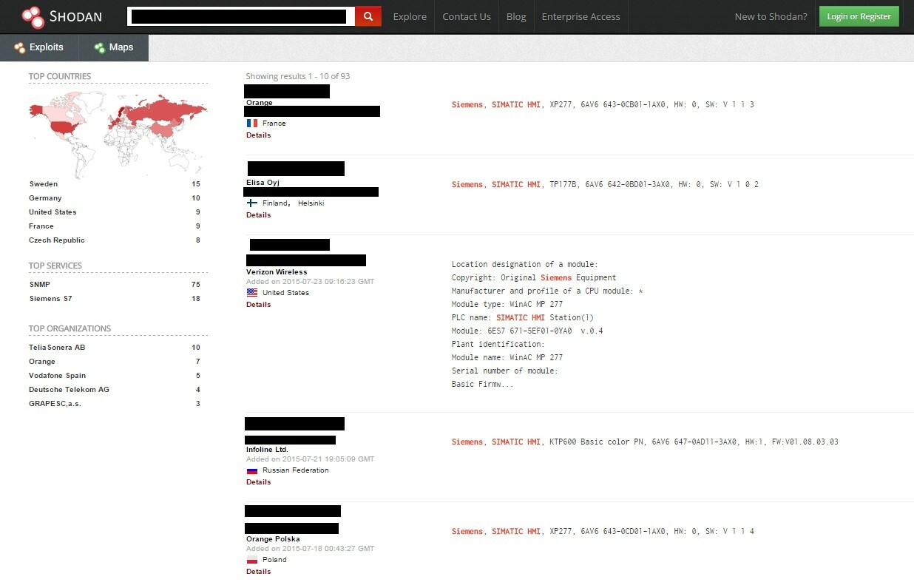Click the United States flag icon
The image size is (914, 588).
(x=252, y=293)
